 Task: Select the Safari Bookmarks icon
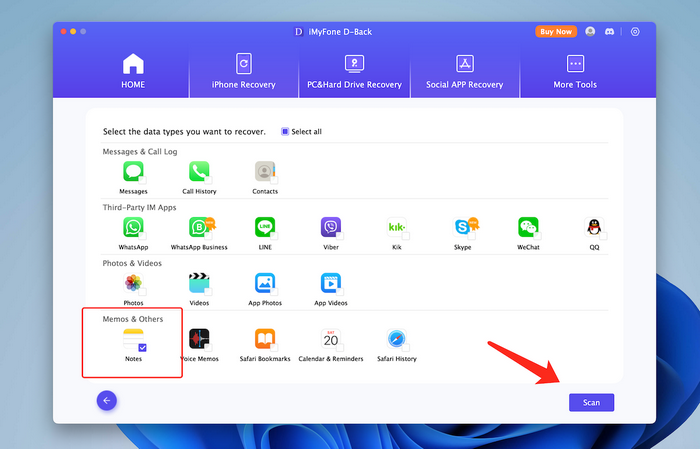[x=265, y=339]
